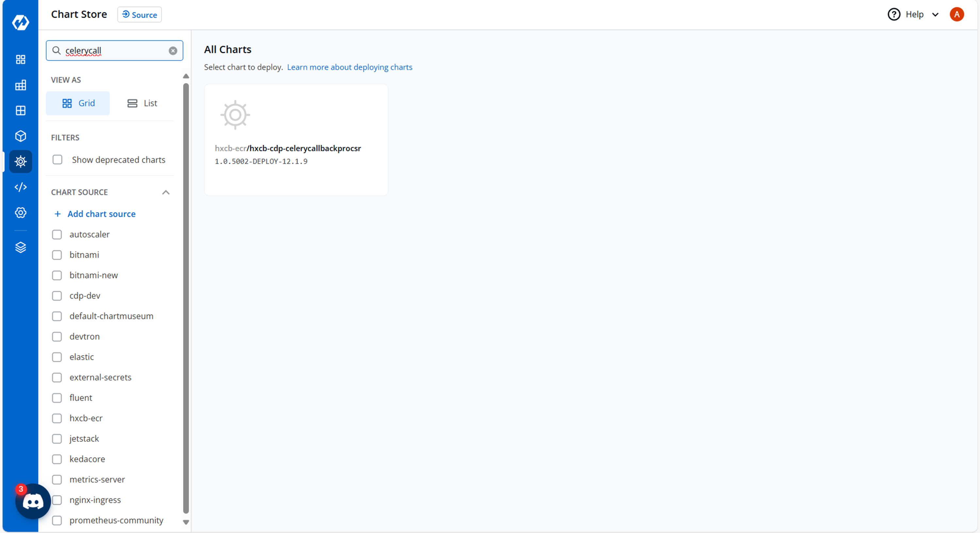Open Learn more about deploying charts
Image resolution: width=980 pixels, height=533 pixels.
click(349, 67)
